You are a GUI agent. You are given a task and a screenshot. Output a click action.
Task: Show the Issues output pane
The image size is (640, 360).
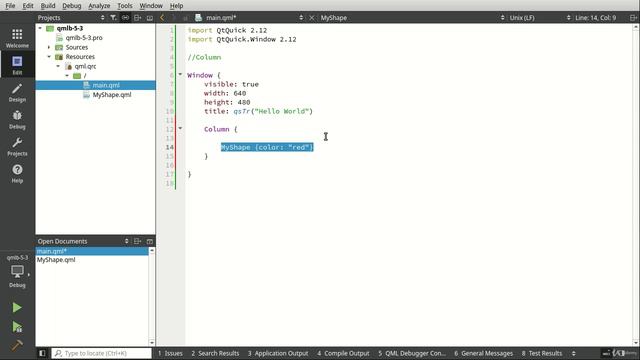tap(170, 353)
